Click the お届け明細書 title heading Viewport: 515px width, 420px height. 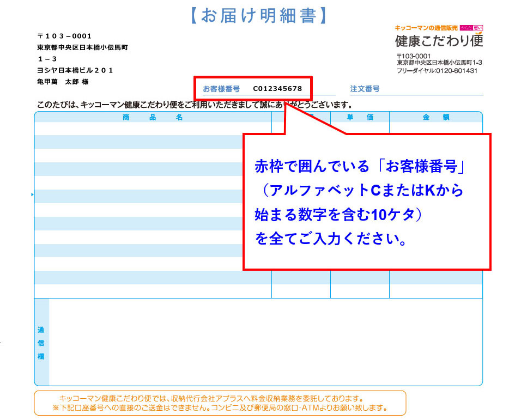(x=258, y=15)
